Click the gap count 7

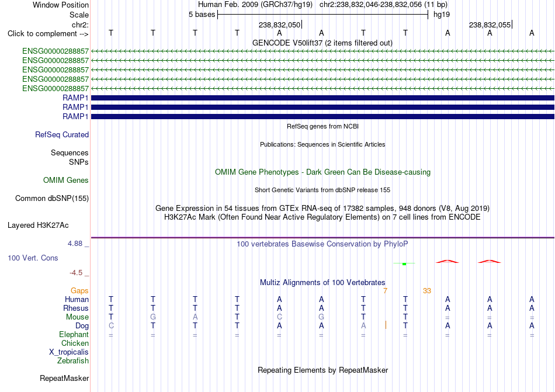click(x=385, y=291)
